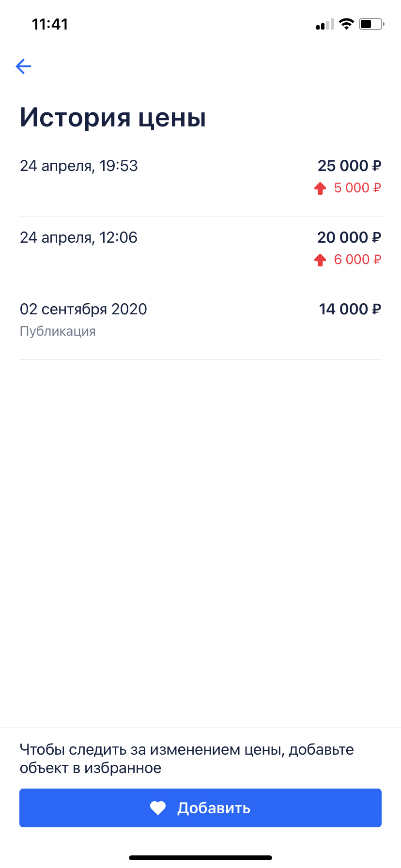Select the 02 сентября 2020 entry
401x868 pixels.
(83, 310)
